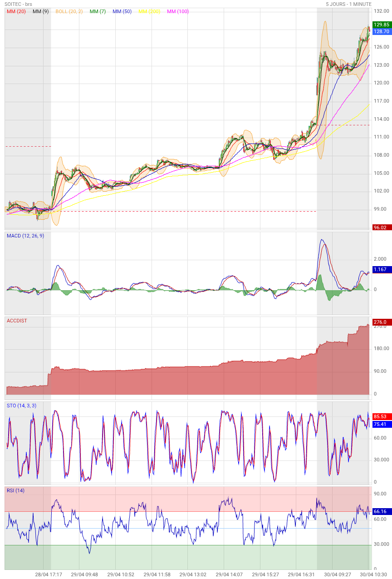This screenshot has height=579, width=392.
Task: Select the 2.000 MACD axis value
Action: tap(381, 259)
